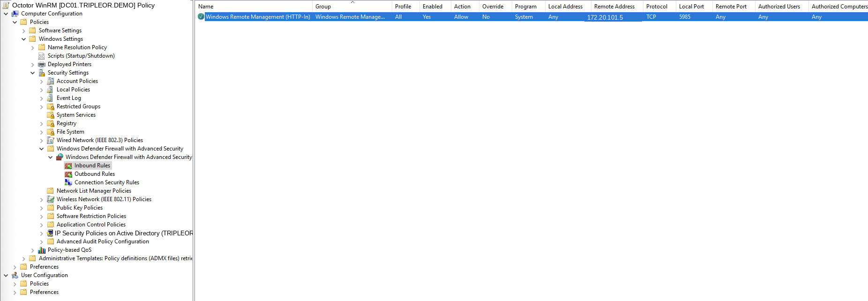Collapse the Windows Settings node
Screen dimensions: 868x301
[23, 39]
